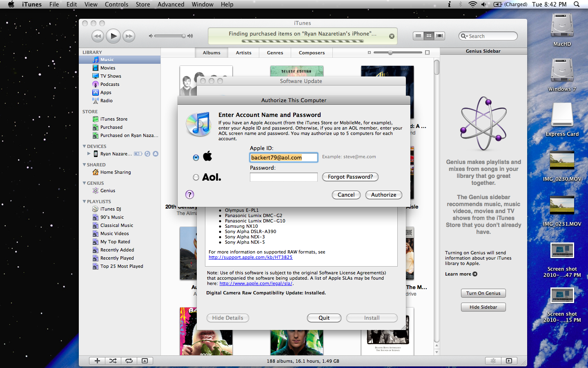Viewport: 588px width, 368px height.
Task: Open Podcasts in sidebar
Action: point(110,84)
